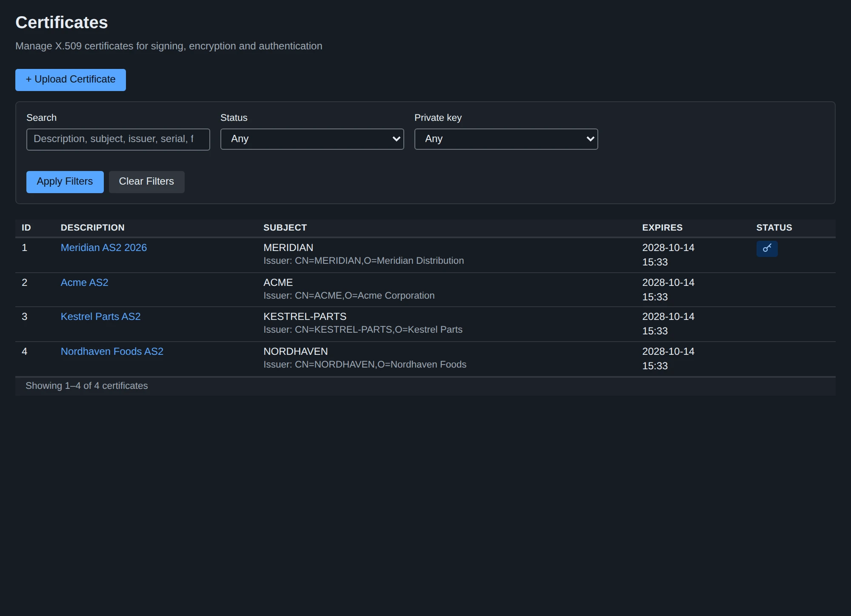Click the expiry date in Meridian row
Screen dimensions: 851x616
point(668,255)
